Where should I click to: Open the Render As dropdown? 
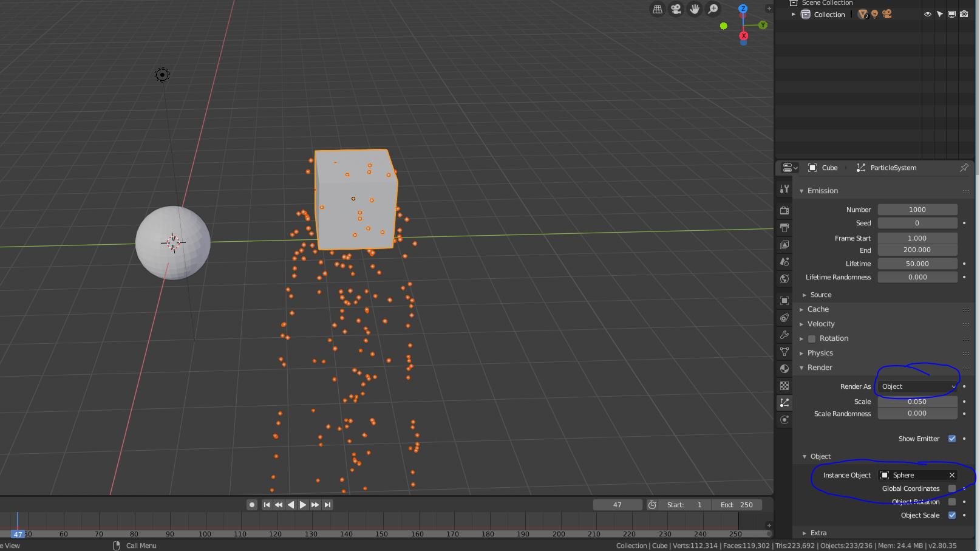click(x=918, y=386)
